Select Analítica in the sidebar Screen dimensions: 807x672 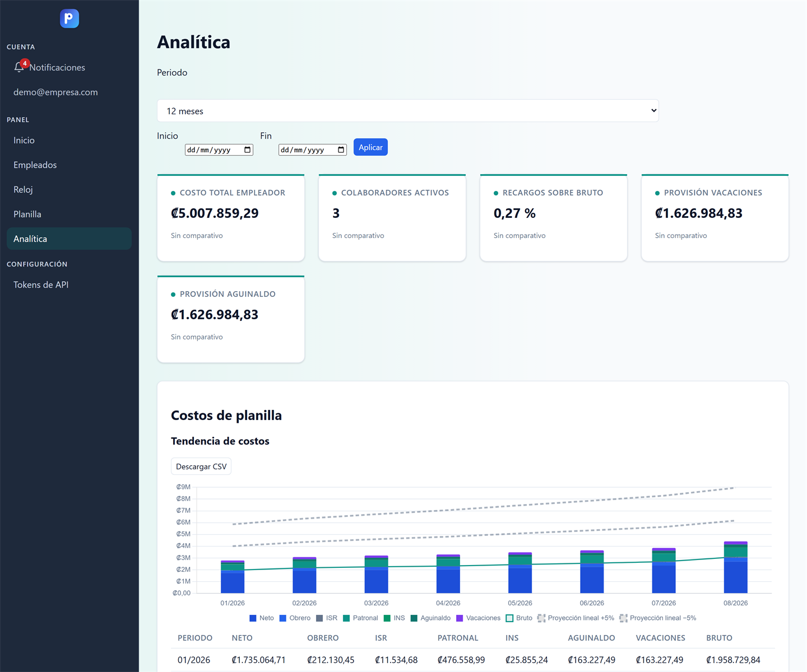pos(69,239)
